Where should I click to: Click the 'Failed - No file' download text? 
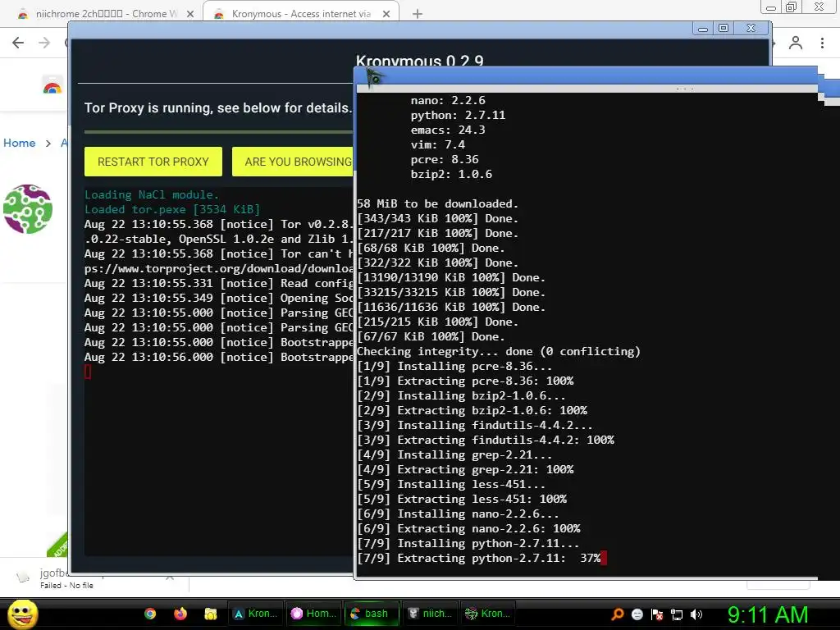click(66, 586)
